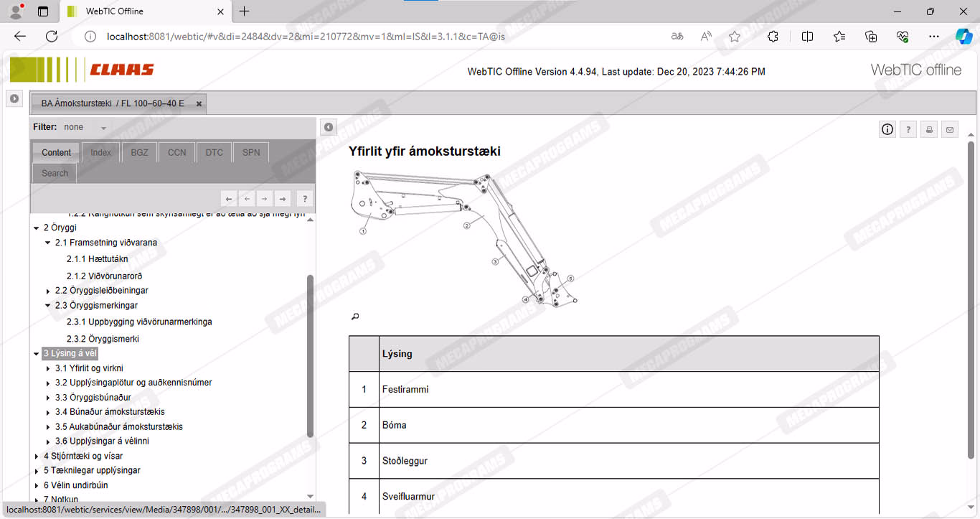Open help with the question mark icon
The width and height of the screenshot is (980, 519).
[x=908, y=129]
